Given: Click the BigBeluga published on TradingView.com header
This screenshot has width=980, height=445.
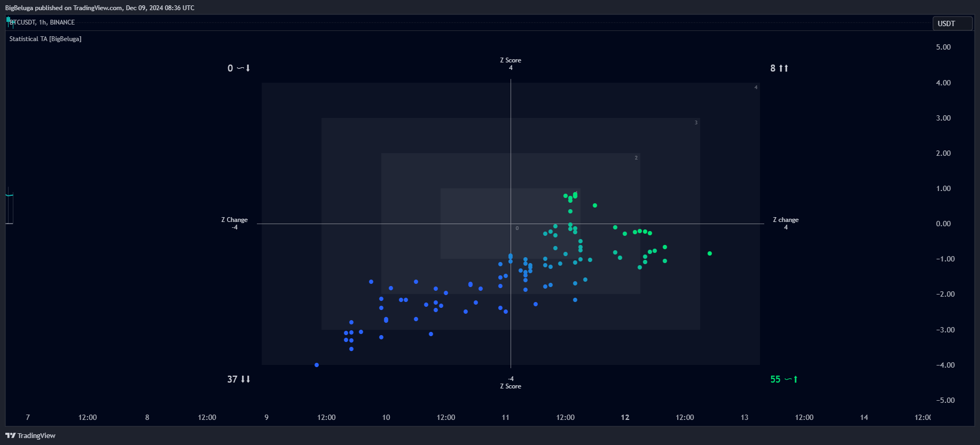Looking at the screenshot, I should point(100,8).
